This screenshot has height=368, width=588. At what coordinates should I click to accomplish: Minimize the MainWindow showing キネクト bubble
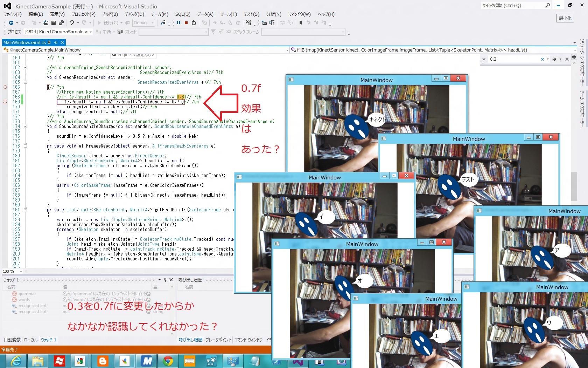(x=436, y=79)
